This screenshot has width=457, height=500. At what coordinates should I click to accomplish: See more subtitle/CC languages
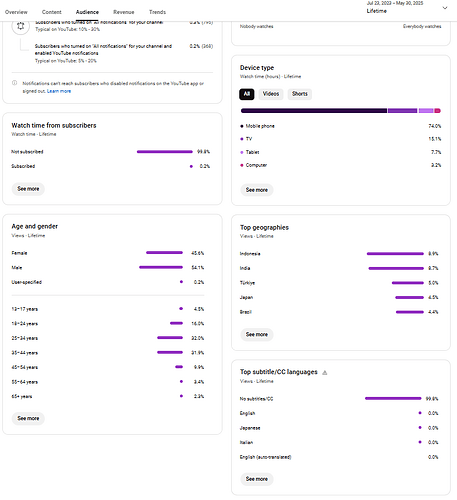[257, 479]
